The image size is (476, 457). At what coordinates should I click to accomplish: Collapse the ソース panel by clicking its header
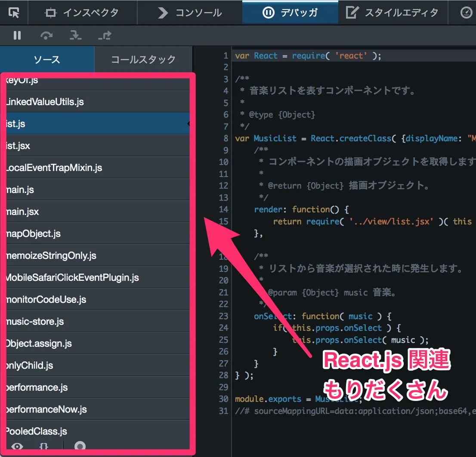point(47,59)
